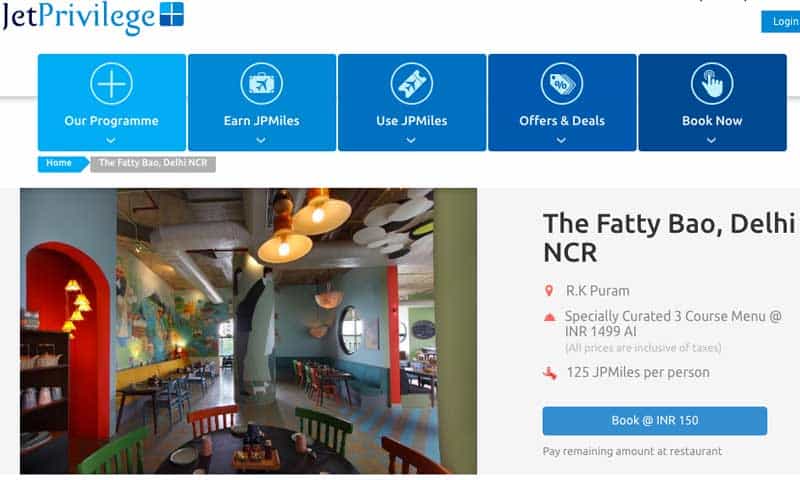This screenshot has width=800, height=480.
Task: Click the red airplane icon beside 125 JPMiles
Action: click(x=549, y=373)
